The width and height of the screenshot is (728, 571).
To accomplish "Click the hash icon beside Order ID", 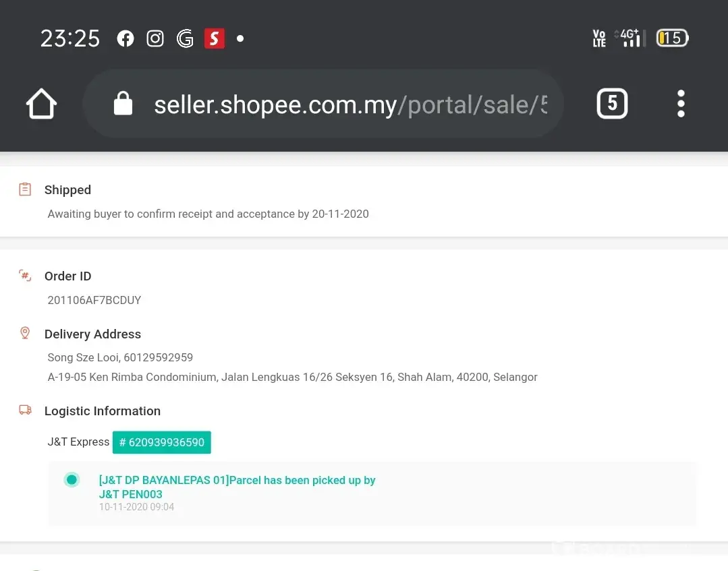I will [x=25, y=275].
